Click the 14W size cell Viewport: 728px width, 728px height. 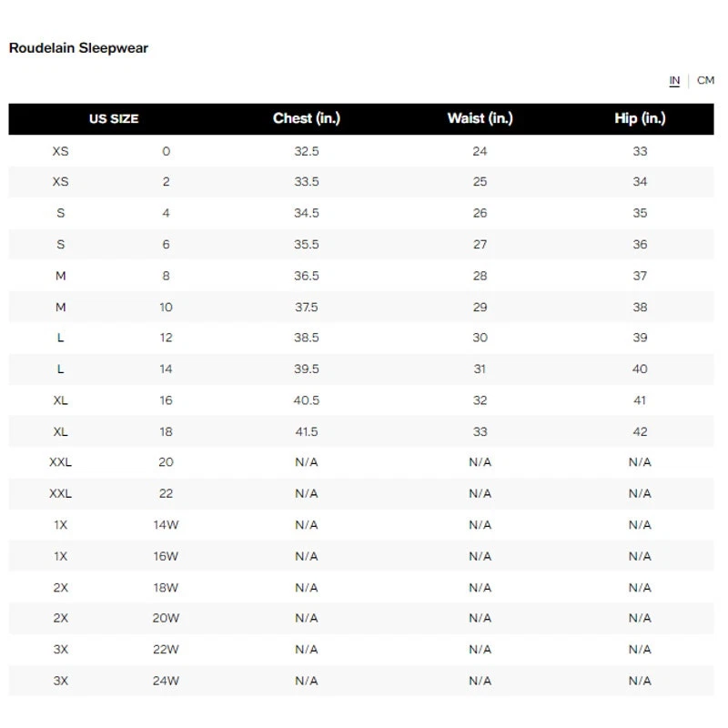coord(166,525)
